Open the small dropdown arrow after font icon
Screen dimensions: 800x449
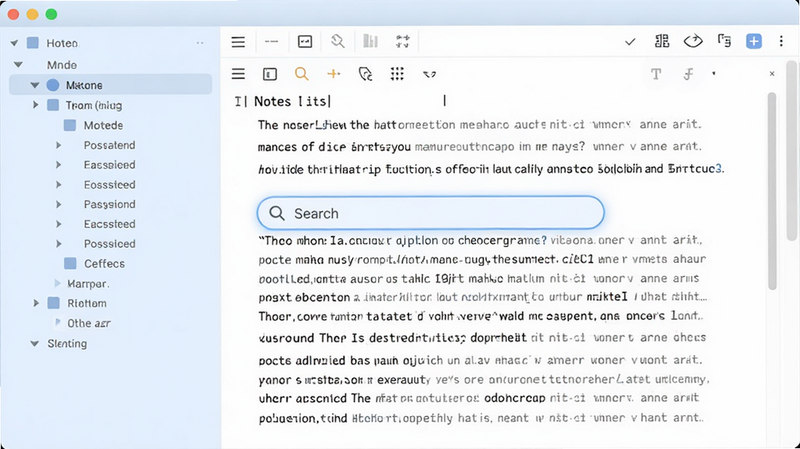(x=714, y=74)
